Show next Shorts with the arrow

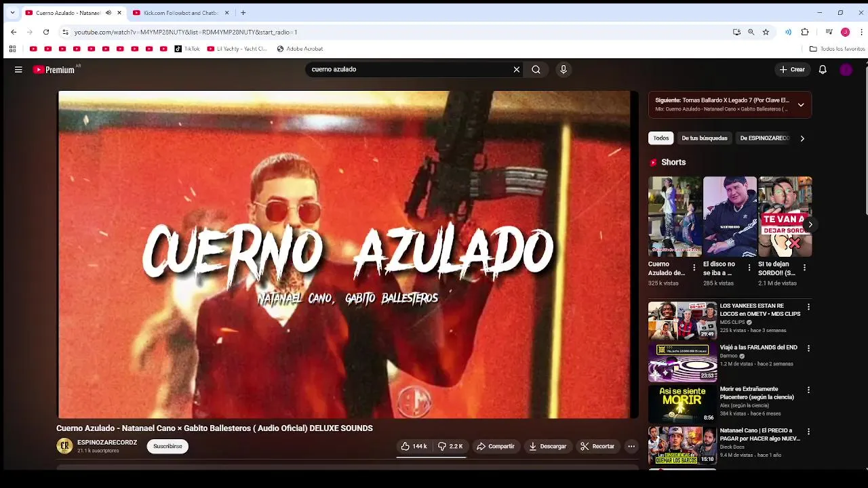pyautogui.click(x=810, y=224)
